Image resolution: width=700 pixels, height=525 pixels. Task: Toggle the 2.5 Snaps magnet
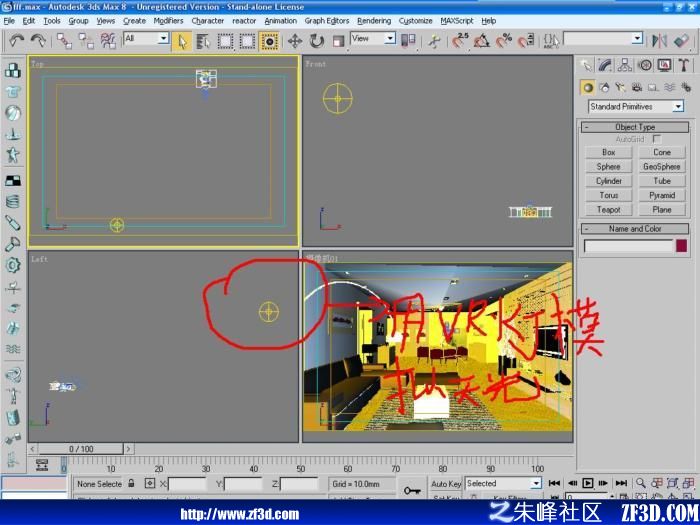[460, 41]
